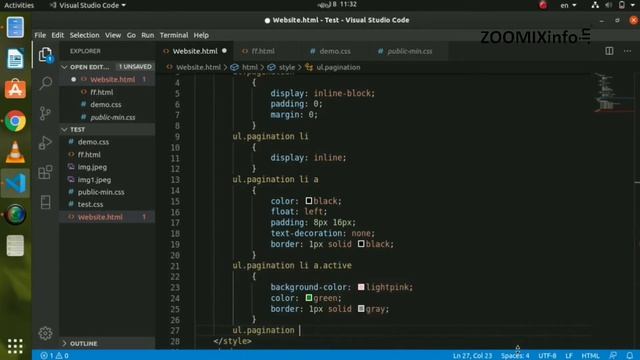Viewport: 640px width, 360px height.
Task: Open lightpink color swatch on line 23
Action: pos(361,287)
